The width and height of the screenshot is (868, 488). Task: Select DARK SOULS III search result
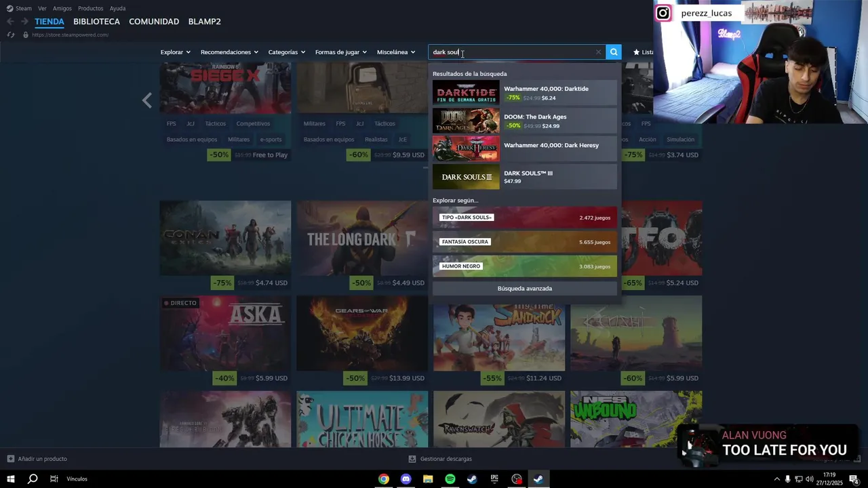(525, 177)
